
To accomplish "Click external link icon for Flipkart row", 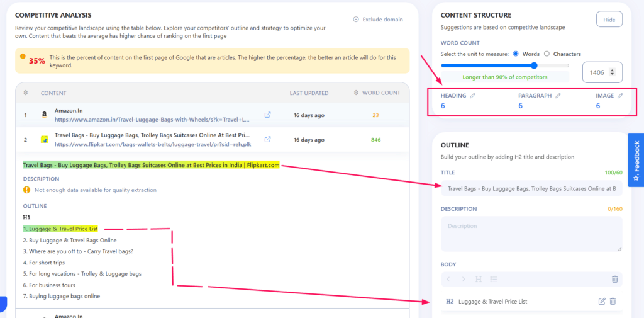I will click(x=267, y=139).
